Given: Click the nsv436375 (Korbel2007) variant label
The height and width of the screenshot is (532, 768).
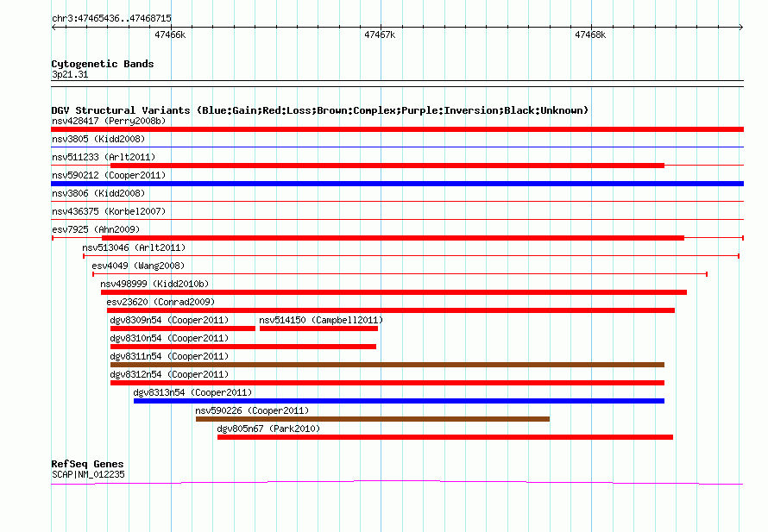Looking at the screenshot, I should (109, 211).
